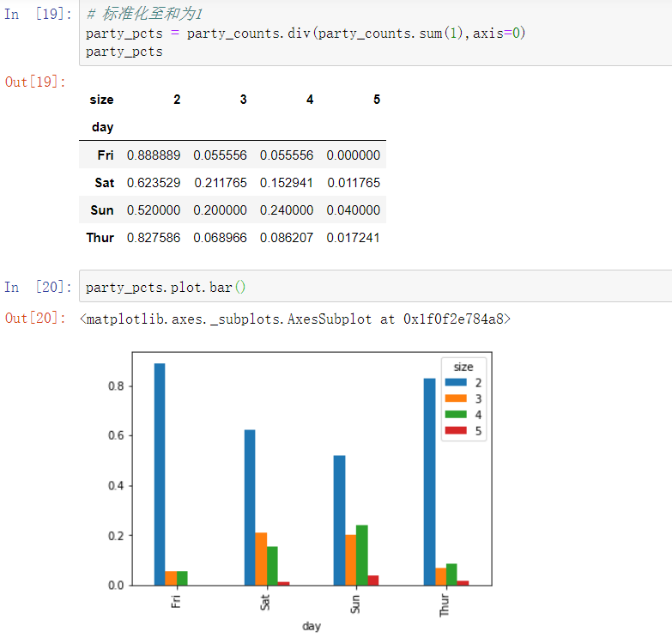Click cell value 0.827586
The height and width of the screenshot is (638, 672).
[154, 238]
